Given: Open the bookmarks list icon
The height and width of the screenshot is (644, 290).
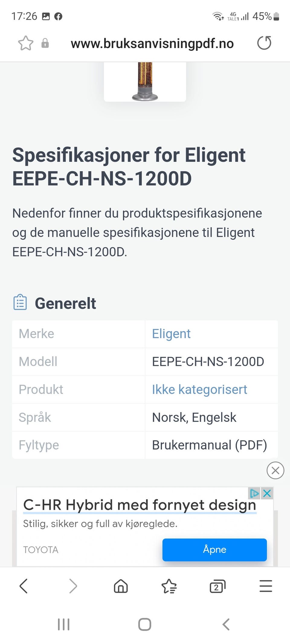Looking at the screenshot, I should [x=169, y=586].
